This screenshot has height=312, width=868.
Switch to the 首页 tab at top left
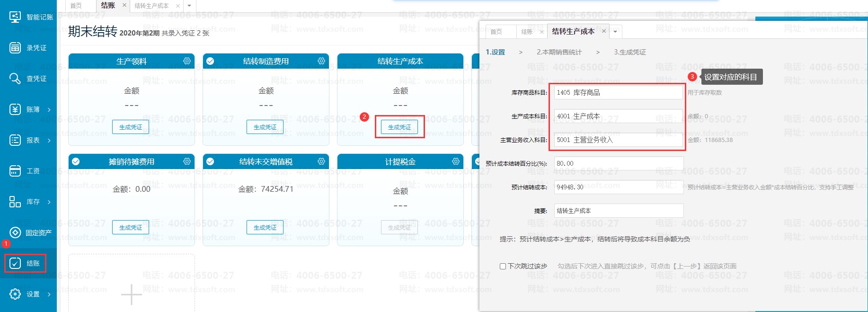pyautogui.click(x=76, y=6)
